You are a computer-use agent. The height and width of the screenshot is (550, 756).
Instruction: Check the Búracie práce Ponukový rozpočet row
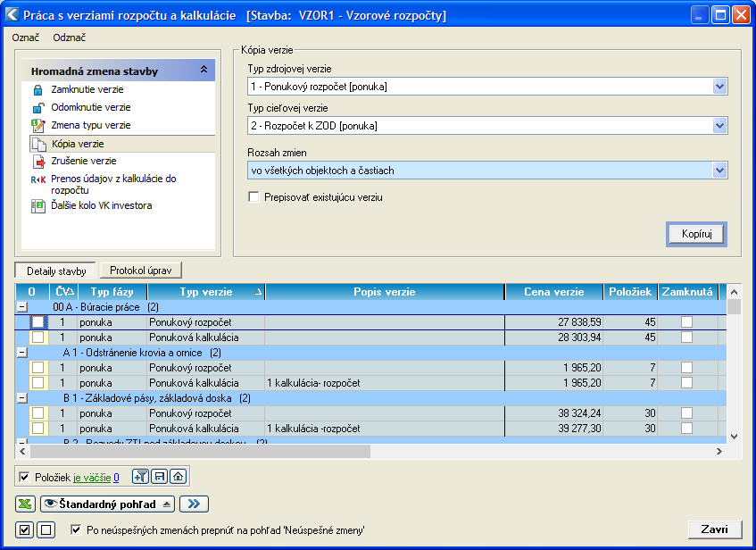pos(37,321)
